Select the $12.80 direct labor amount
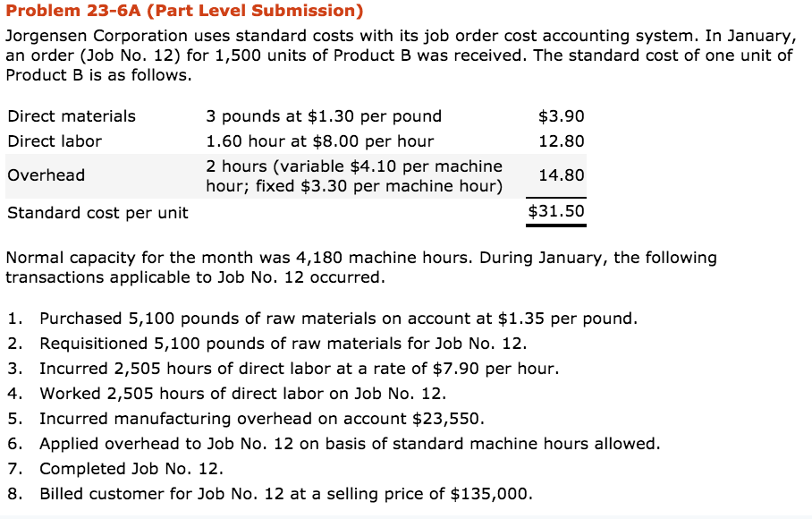Viewport: 812px width, 519px height. (562, 141)
